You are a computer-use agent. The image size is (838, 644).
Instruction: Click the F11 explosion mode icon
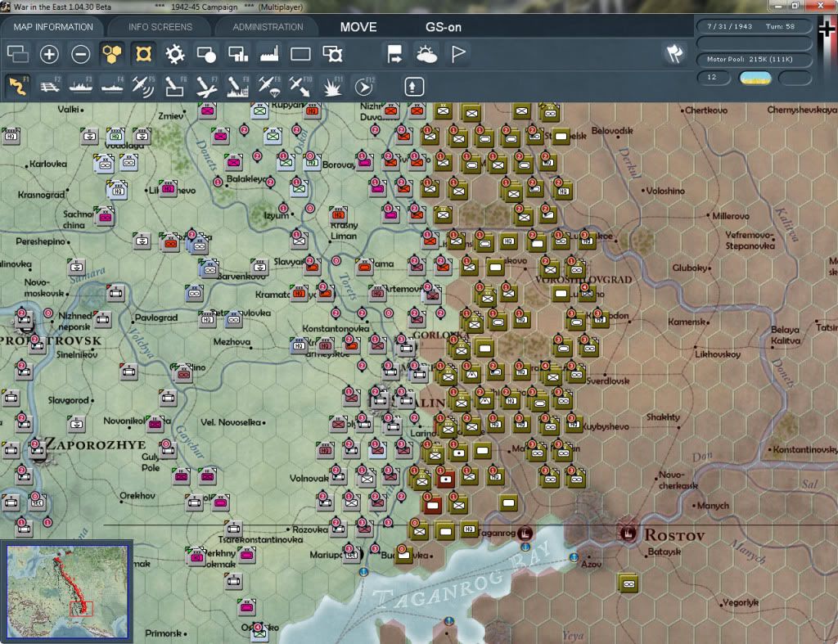coord(332,86)
